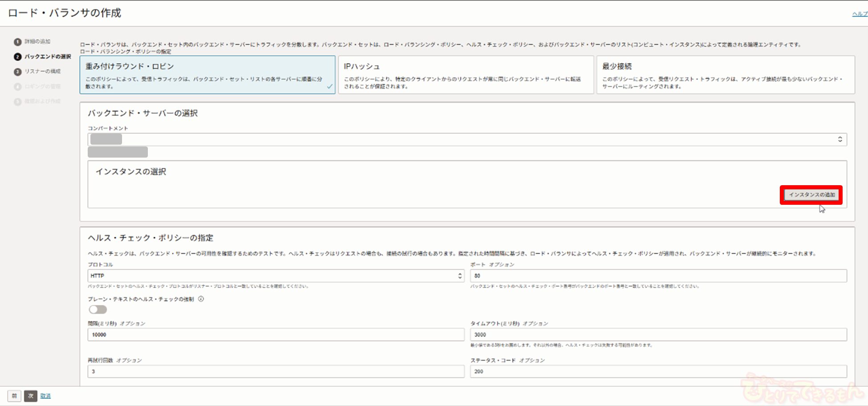The width and height of the screenshot is (868, 406).
Task: Click step 2 circle icon バックエンドの選択
Action: click(x=17, y=57)
